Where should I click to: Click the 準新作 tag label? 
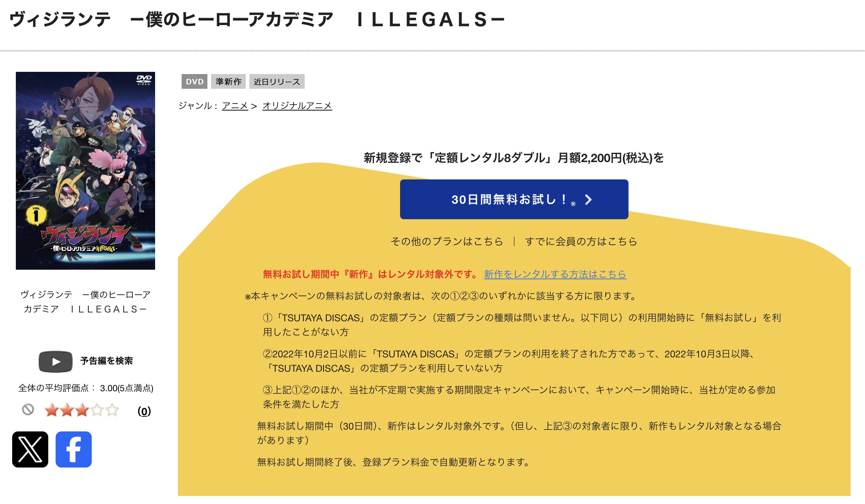pos(228,81)
